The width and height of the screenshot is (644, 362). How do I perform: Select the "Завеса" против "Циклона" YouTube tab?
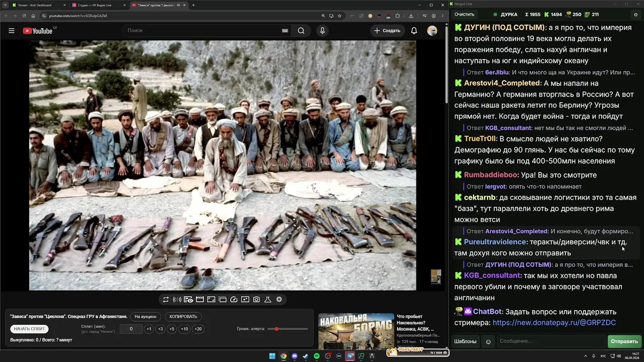[158, 5]
